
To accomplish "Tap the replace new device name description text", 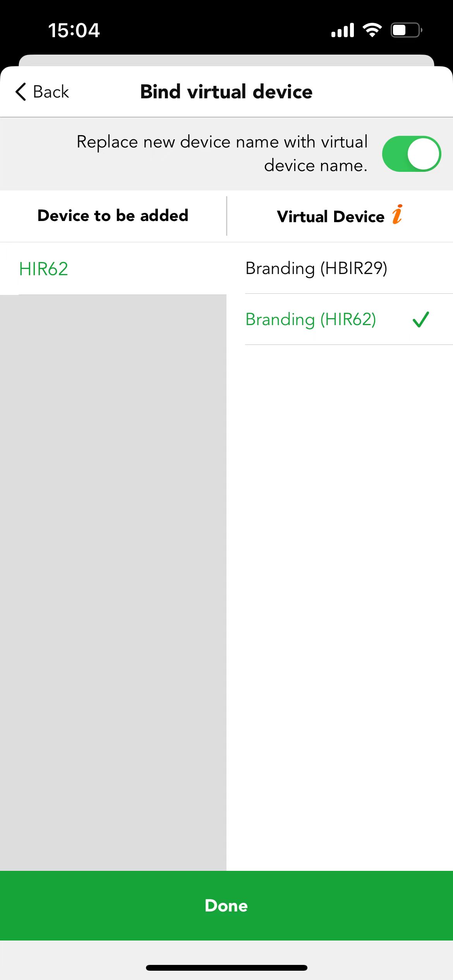I will click(222, 153).
